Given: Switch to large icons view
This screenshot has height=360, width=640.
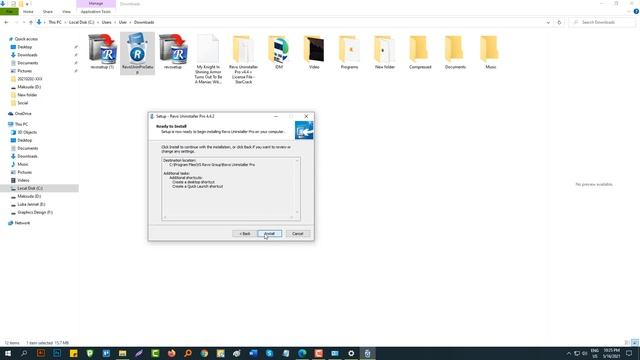Looking at the screenshot, I should 635,342.
